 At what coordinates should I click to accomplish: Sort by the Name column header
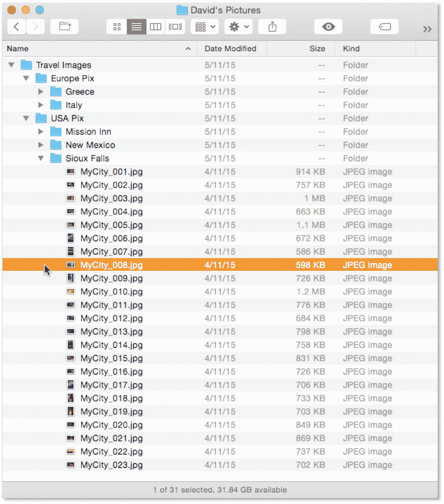[x=100, y=48]
